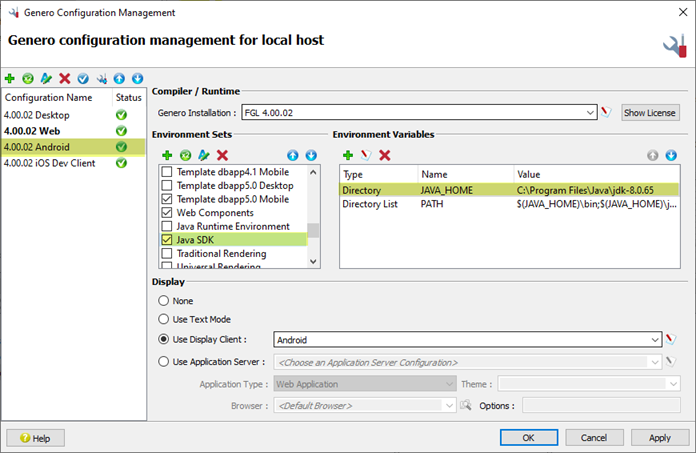Select the 4.00.02 iOS Dev Client configuration
The image size is (696, 453).
click(73, 163)
